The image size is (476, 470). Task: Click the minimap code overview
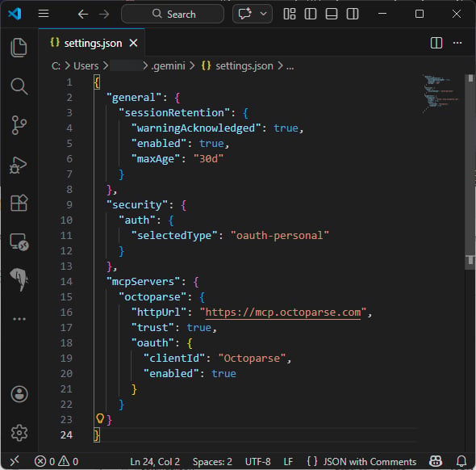pos(441,94)
